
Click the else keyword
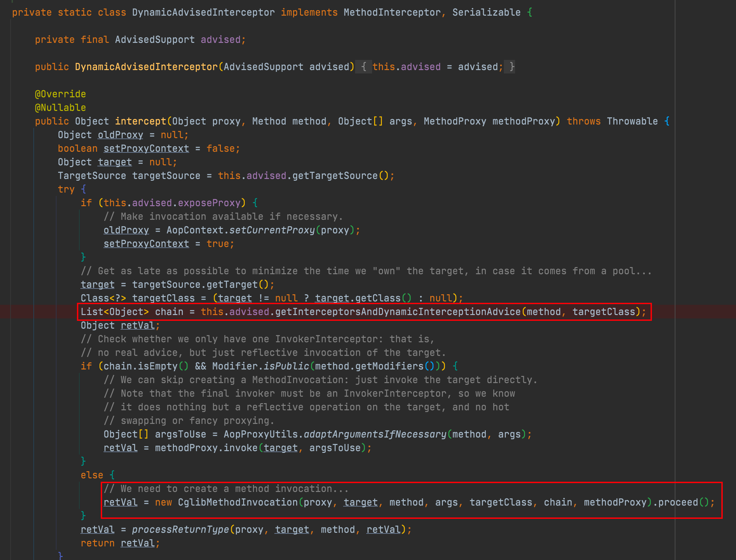(x=92, y=475)
